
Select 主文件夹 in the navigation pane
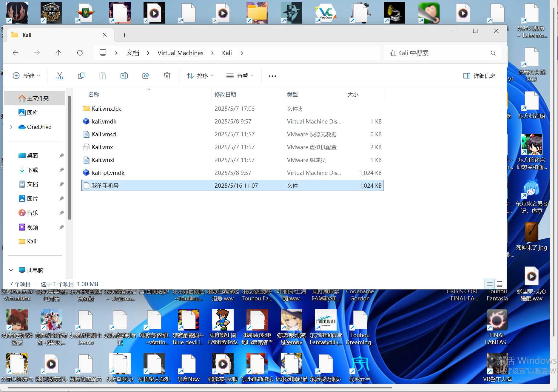[x=35, y=98]
